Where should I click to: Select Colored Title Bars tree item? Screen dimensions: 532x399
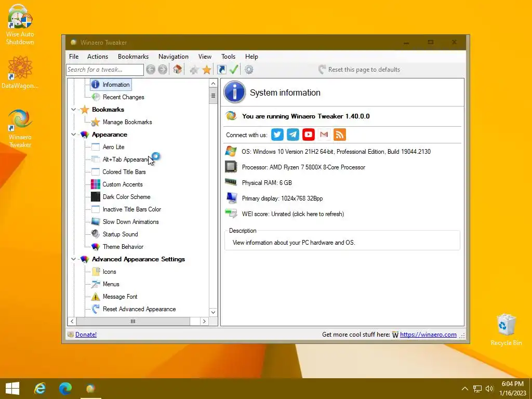coord(124,172)
